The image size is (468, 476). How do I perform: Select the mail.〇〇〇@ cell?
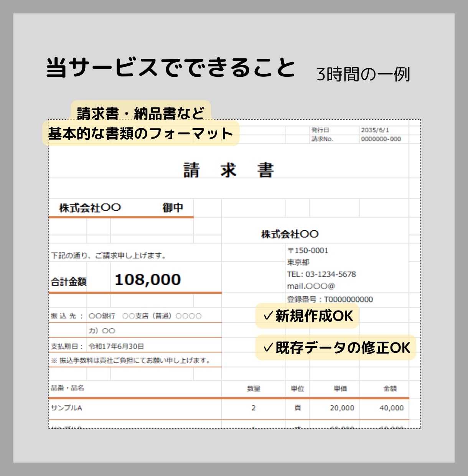point(311,286)
